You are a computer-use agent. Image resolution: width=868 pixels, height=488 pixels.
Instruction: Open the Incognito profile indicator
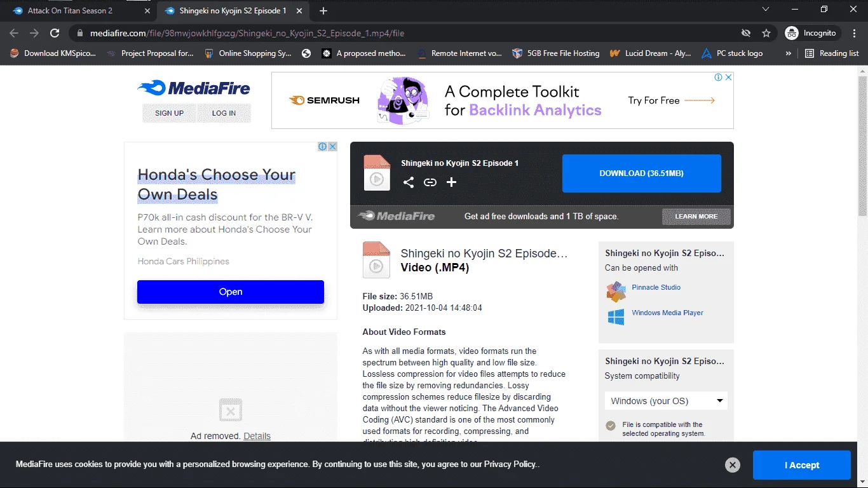point(813,33)
